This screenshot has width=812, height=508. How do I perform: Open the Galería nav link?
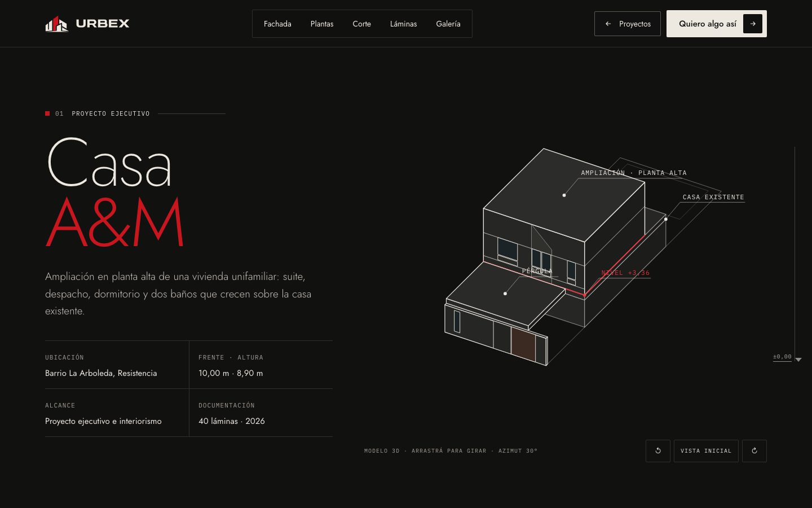[448, 24]
